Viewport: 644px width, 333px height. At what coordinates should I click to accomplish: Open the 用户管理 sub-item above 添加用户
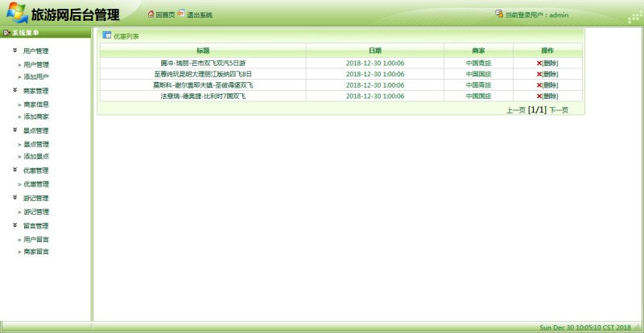pos(36,64)
